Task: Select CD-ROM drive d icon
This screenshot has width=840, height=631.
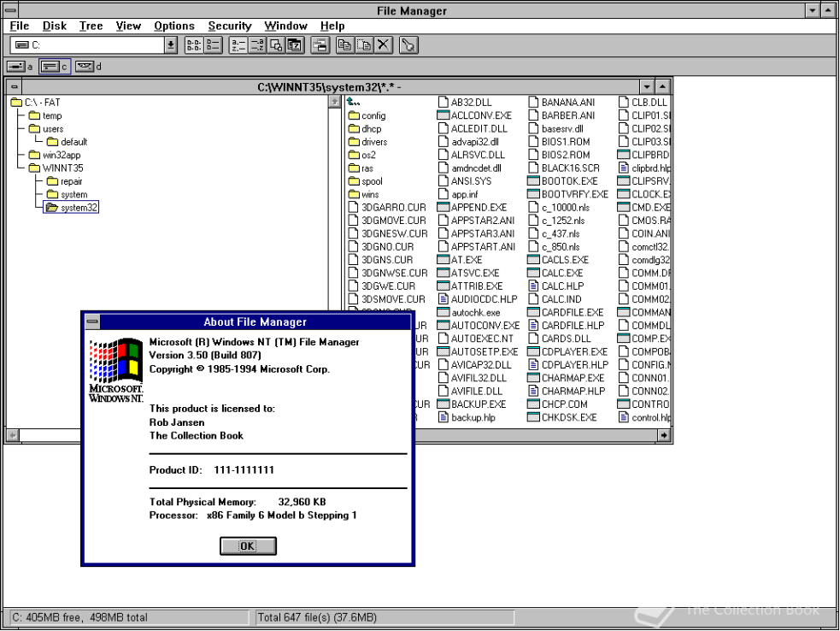Action: (88, 67)
